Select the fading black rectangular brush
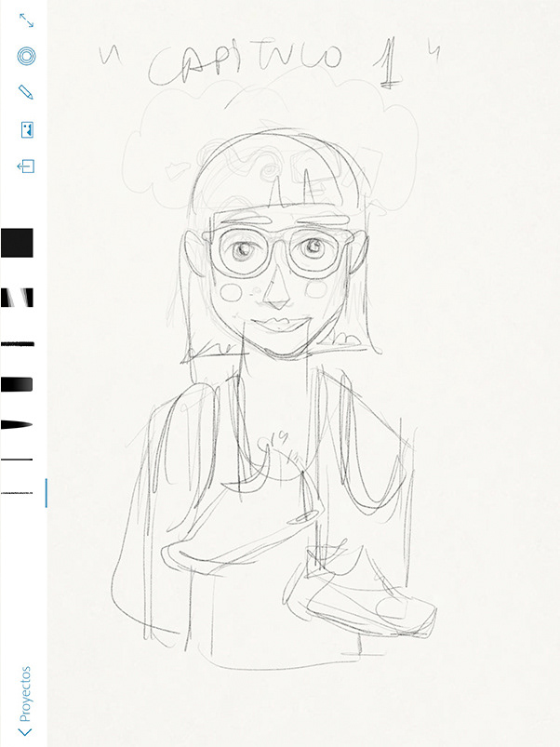The height and width of the screenshot is (747, 560). point(17,384)
